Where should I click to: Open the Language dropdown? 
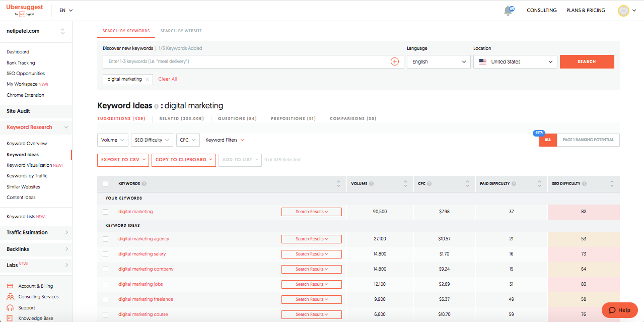pos(438,61)
